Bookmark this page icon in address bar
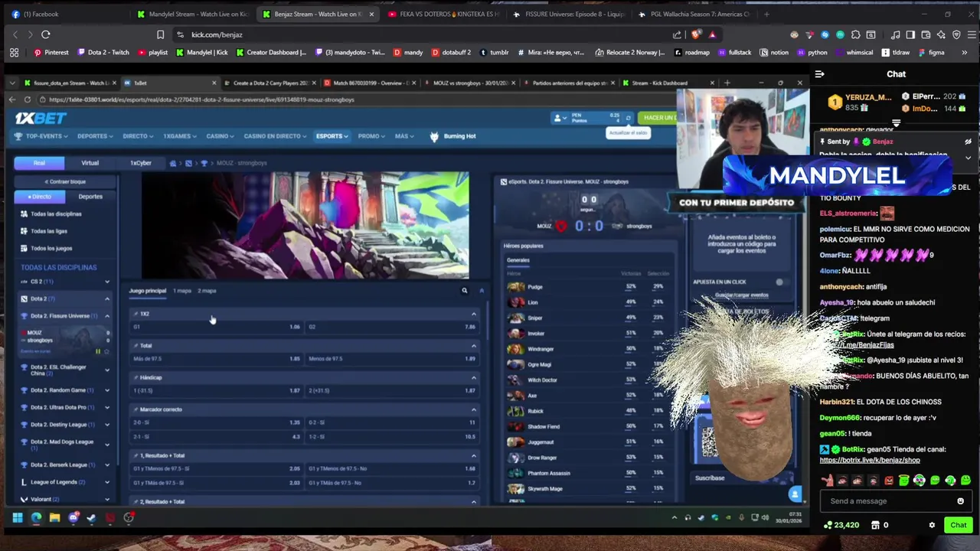 pyautogui.click(x=160, y=34)
